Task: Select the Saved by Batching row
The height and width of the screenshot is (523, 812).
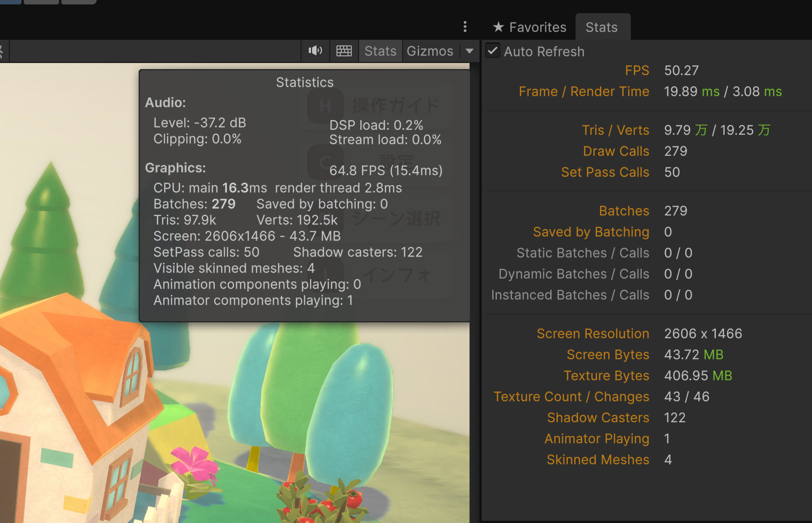Action: [591, 232]
